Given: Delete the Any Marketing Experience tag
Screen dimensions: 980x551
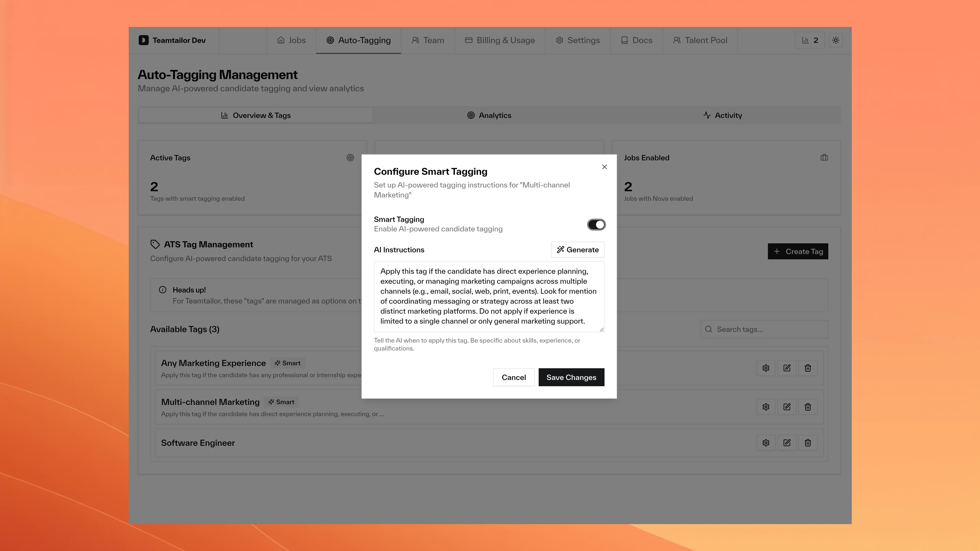Looking at the screenshot, I should [808, 368].
